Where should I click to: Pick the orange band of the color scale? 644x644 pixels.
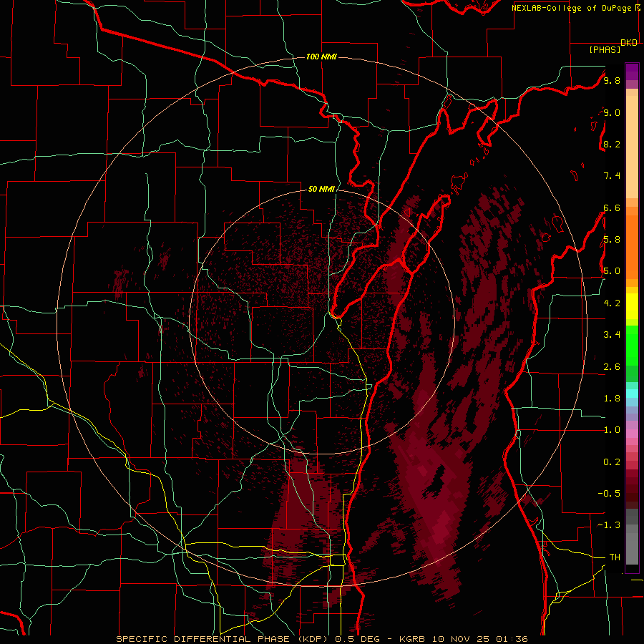coord(632,246)
